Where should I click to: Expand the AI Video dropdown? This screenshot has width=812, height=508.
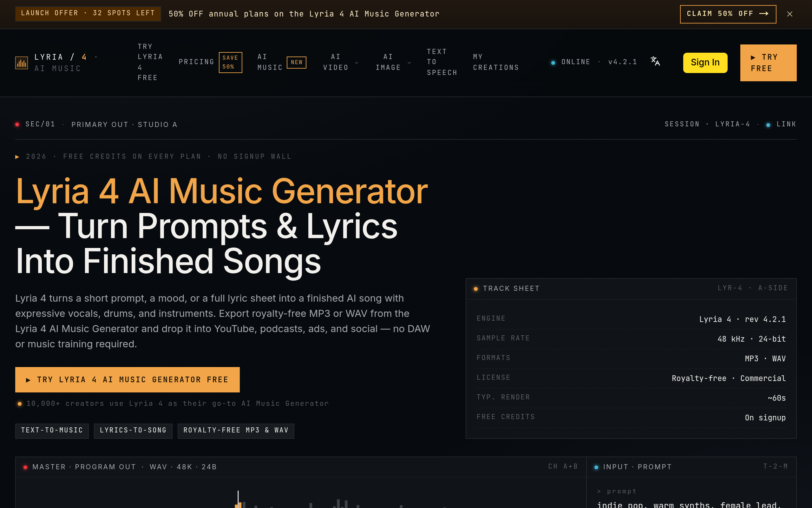(341, 62)
